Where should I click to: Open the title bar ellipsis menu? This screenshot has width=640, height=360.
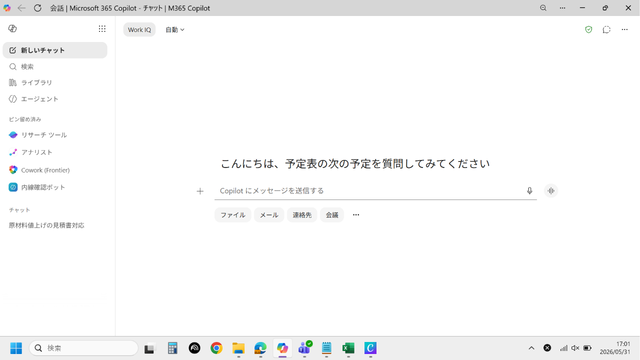562,8
